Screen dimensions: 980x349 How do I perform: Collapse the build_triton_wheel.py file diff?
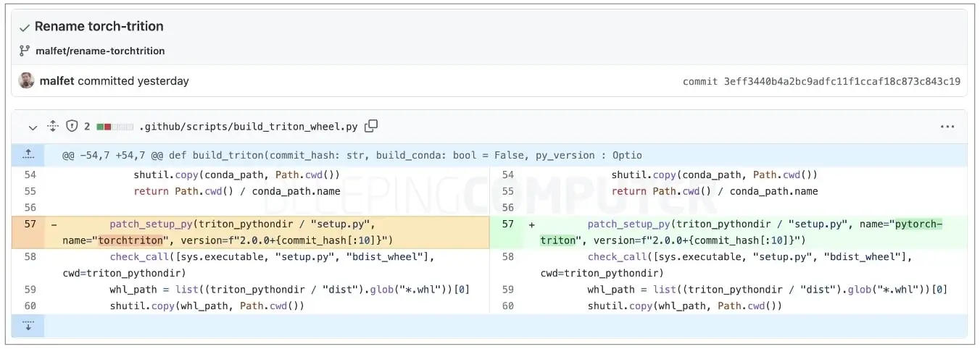[33, 127]
